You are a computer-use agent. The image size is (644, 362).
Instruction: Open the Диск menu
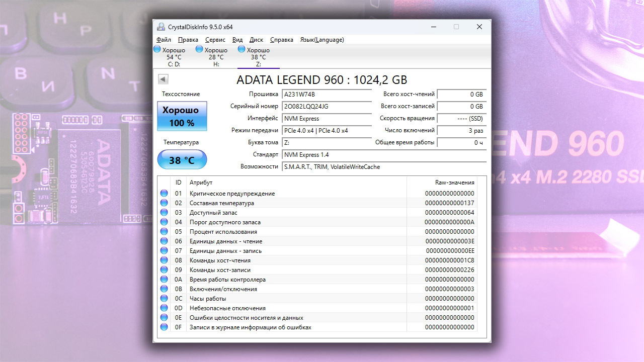click(256, 40)
